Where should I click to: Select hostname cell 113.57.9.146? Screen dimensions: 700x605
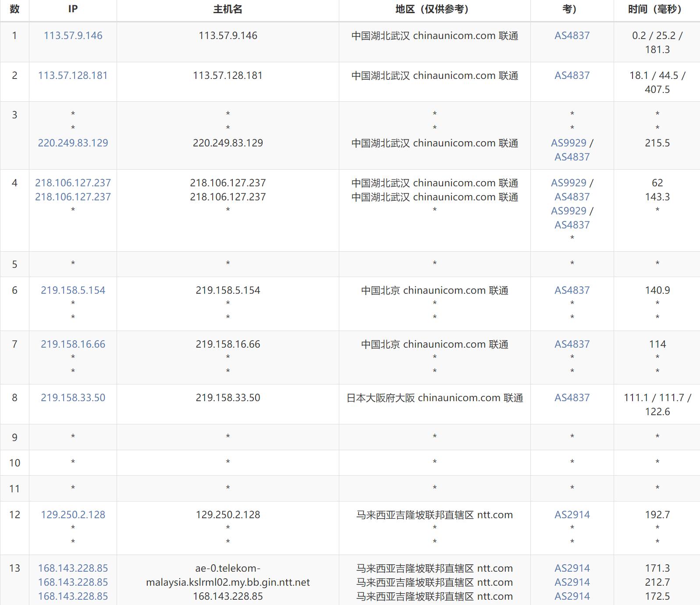pyautogui.click(x=228, y=36)
